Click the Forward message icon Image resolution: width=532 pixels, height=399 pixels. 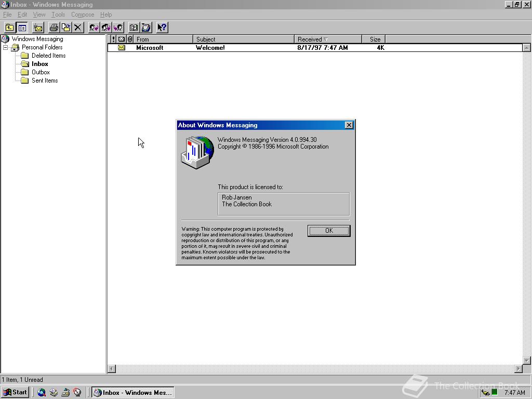[x=118, y=28]
